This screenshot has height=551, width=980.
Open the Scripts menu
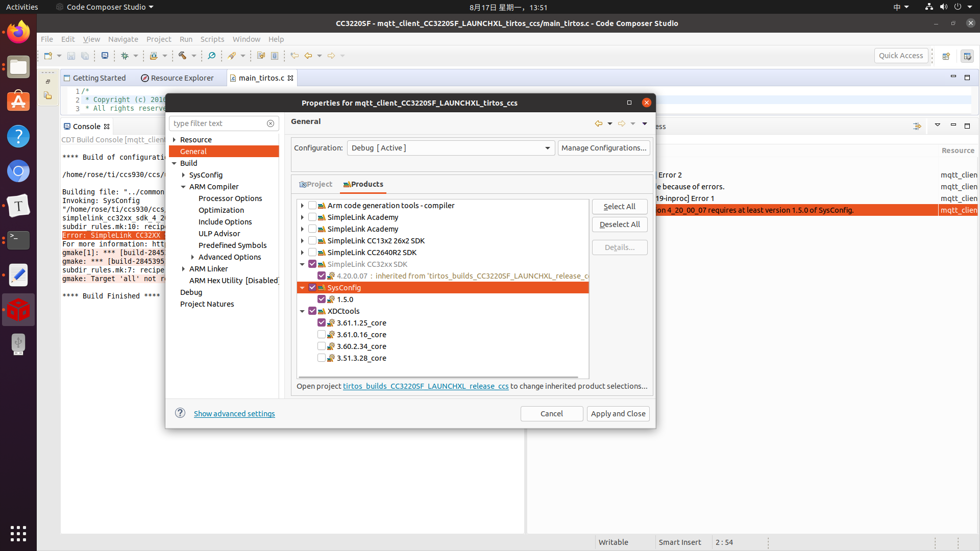tap(212, 39)
